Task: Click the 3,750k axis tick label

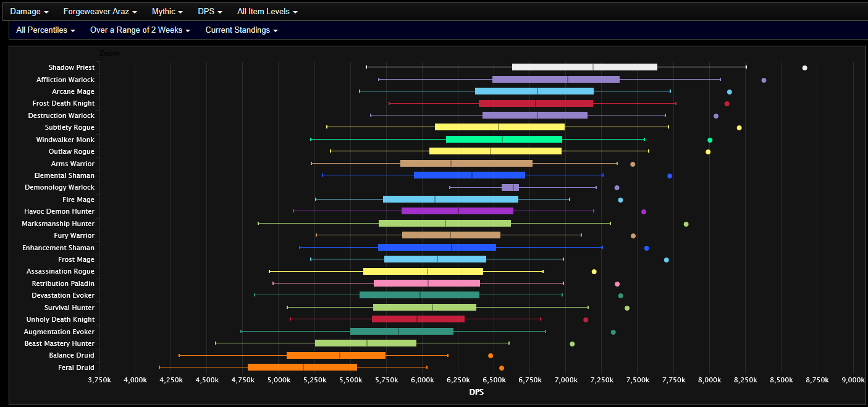Action: pyautogui.click(x=99, y=380)
